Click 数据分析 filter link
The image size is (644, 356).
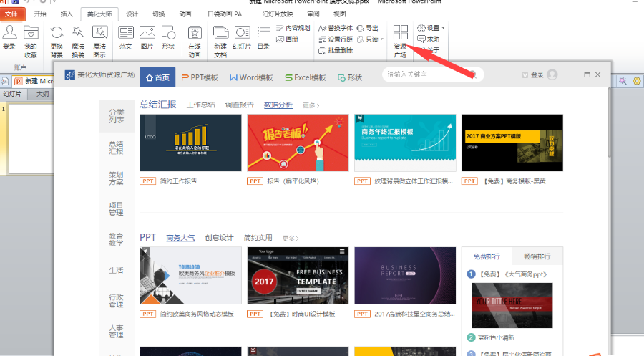pos(278,105)
